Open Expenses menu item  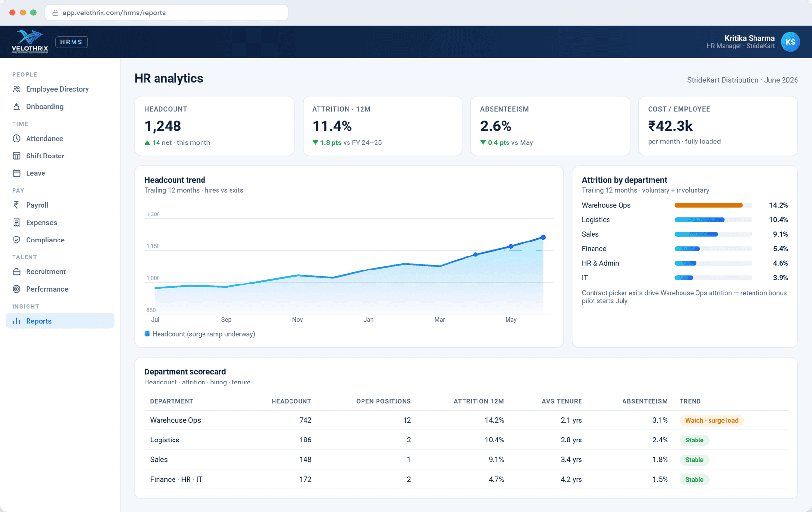(60, 223)
